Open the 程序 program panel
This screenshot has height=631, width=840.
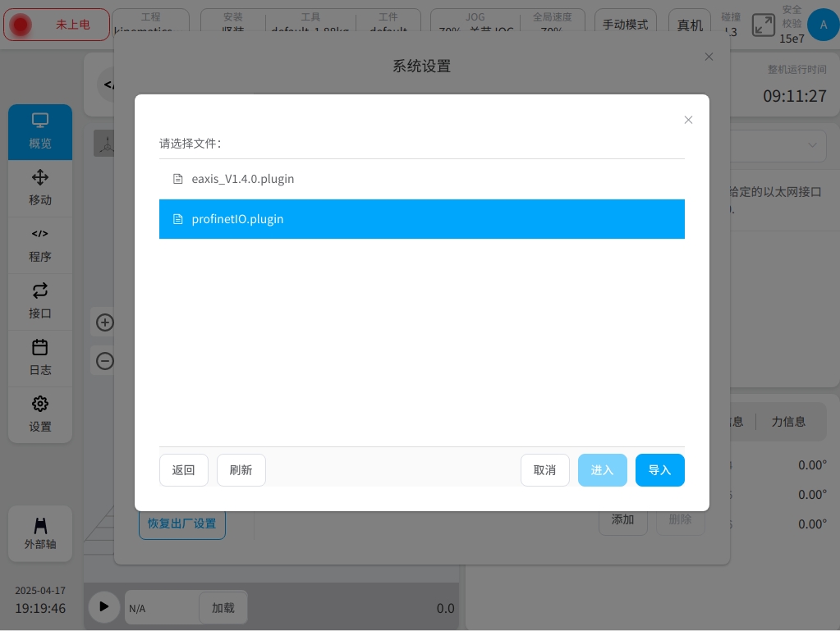(x=40, y=245)
